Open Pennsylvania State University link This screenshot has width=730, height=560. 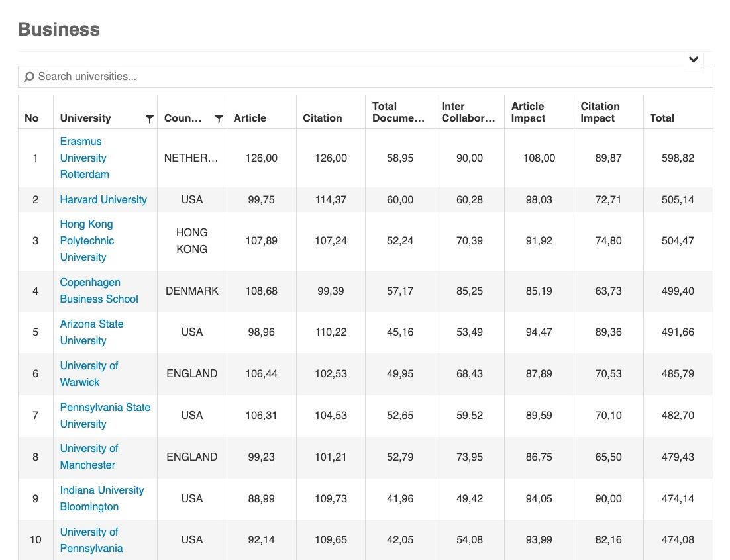click(x=105, y=415)
